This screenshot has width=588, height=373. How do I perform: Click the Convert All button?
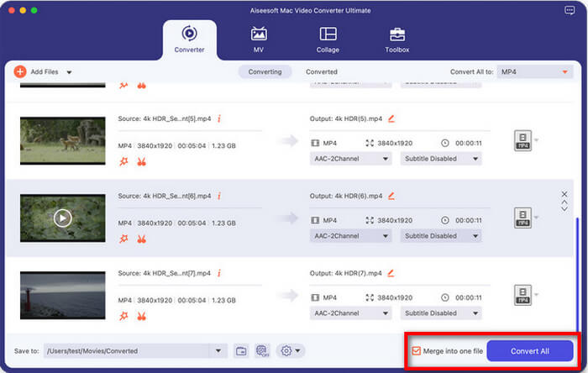tap(530, 351)
